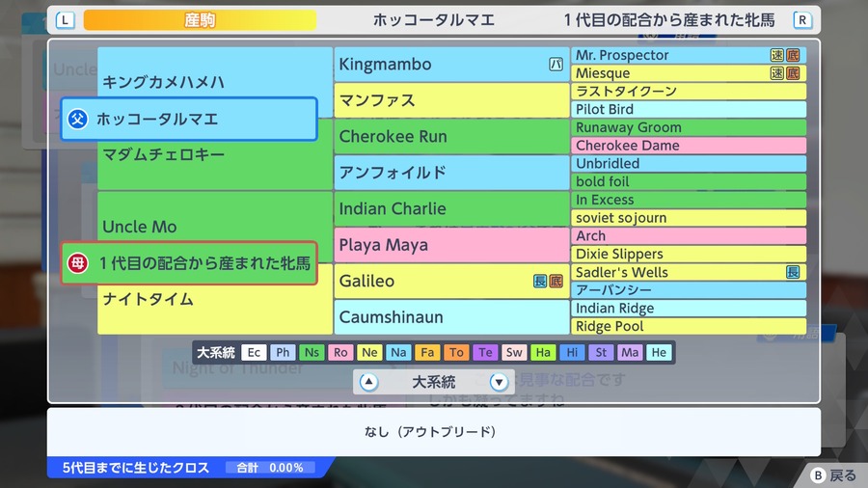868x488 pixels.
Task: Click the なし（アウトブリード） cross result text
Action: click(x=431, y=431)
